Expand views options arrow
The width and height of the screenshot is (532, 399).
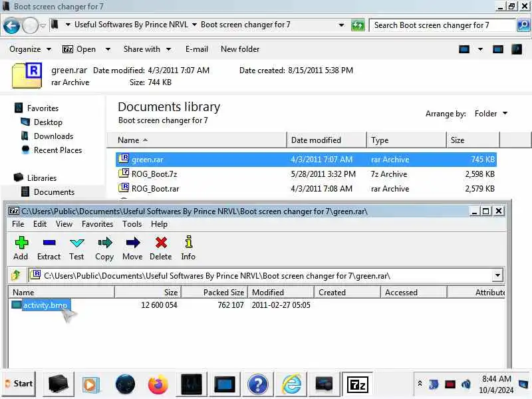[480, 49]
